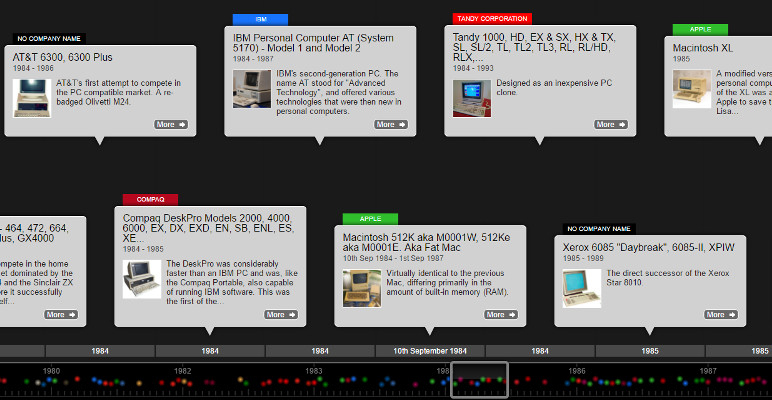
Task: Select the Apple tag above Macintosh 512K
Action: point(371,219)
